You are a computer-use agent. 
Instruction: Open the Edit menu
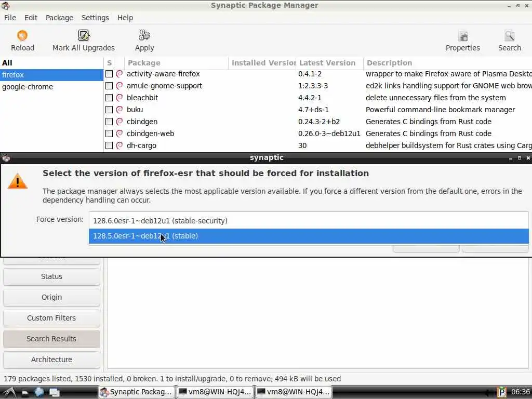tap(31, 18)
